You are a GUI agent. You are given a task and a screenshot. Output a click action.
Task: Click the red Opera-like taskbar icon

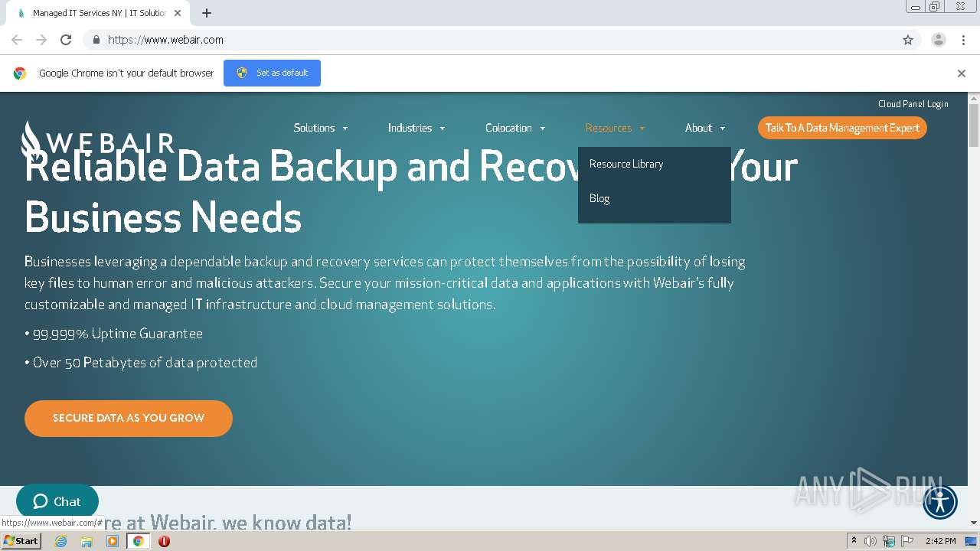click(x=164, y=541)
